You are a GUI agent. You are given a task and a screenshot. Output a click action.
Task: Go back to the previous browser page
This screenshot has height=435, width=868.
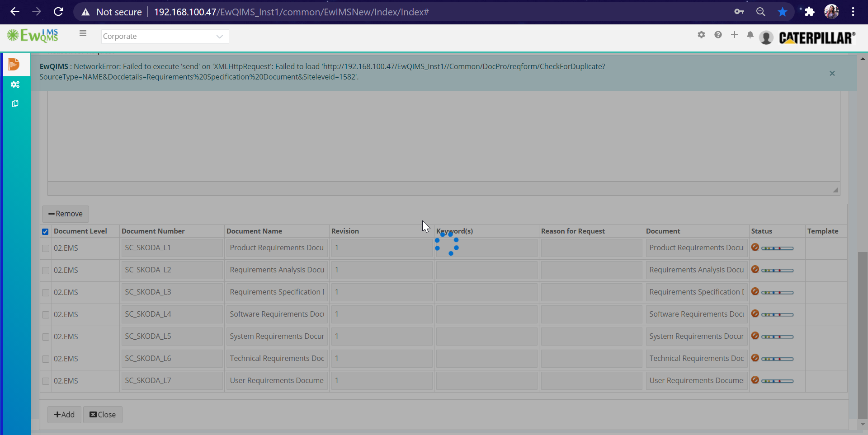[15, 12]
